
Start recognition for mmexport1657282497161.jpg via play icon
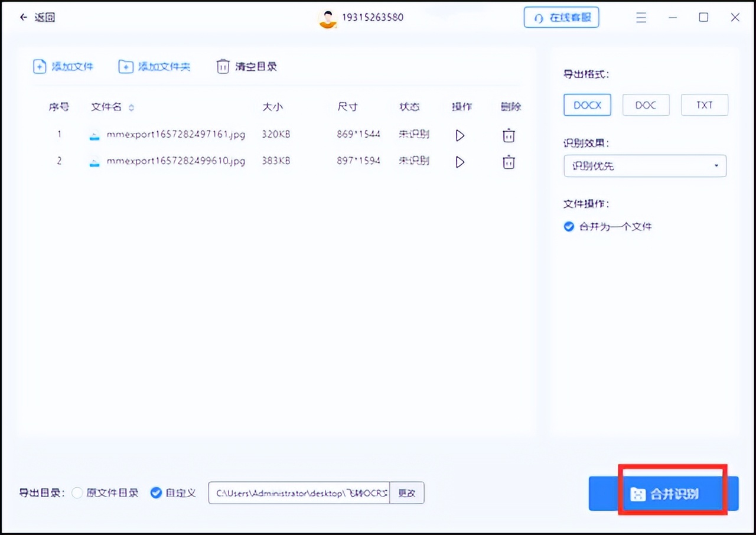460,135
